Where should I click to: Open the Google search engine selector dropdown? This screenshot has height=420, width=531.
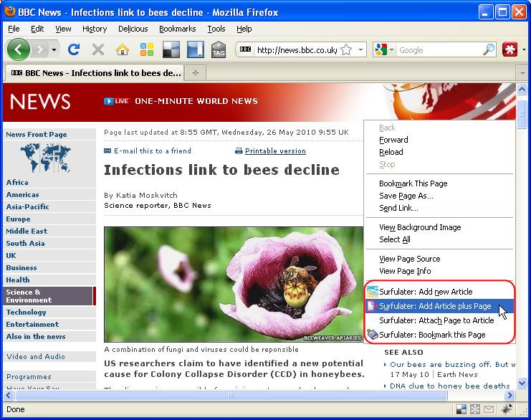coord(384,49)
